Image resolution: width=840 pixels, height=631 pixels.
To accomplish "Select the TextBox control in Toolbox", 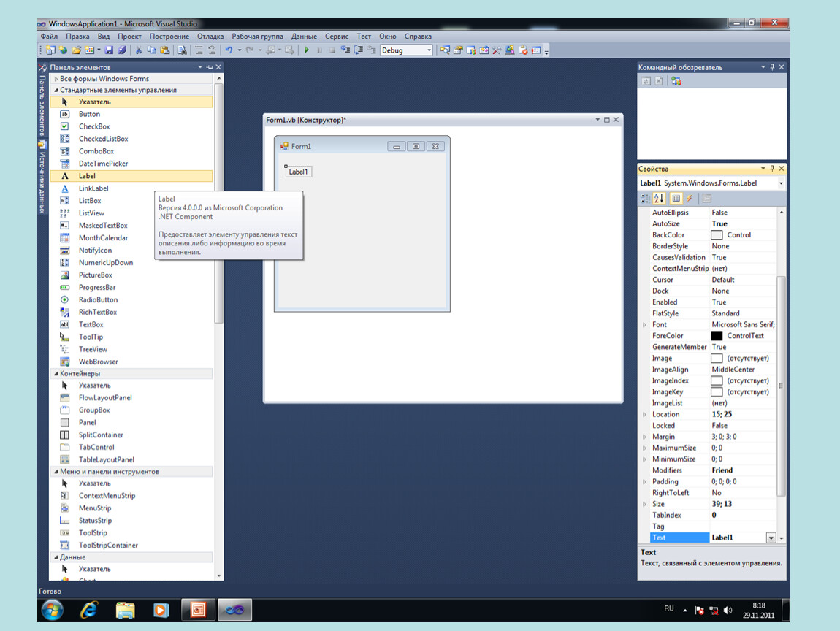I will pos(131,324).
